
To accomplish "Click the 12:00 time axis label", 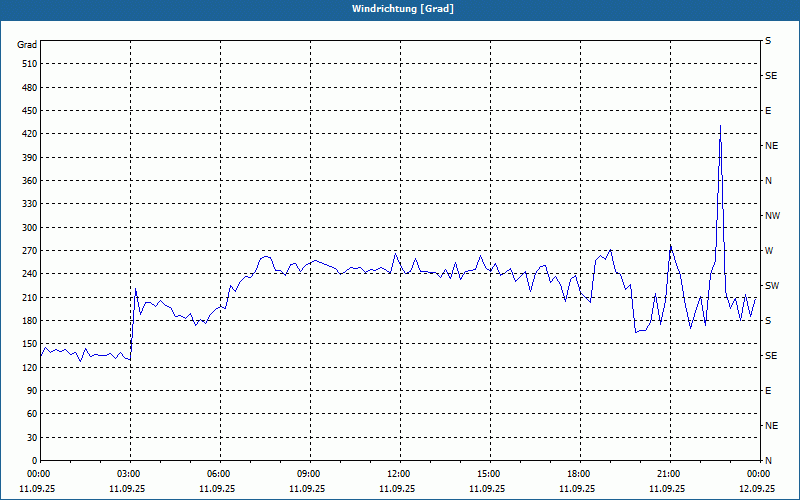I will (x=400, y=474).
